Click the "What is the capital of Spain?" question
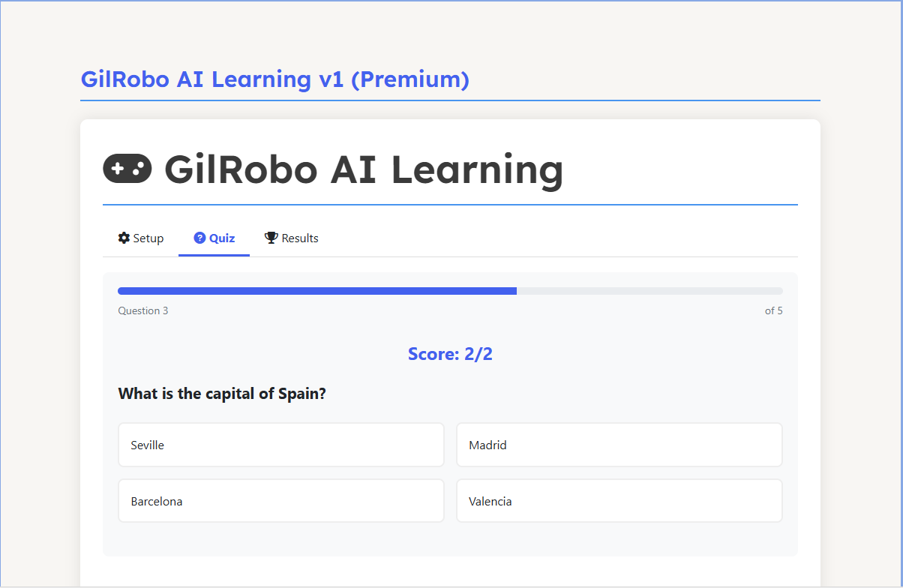This screenshot has height=588, width=903. [222, 394]
